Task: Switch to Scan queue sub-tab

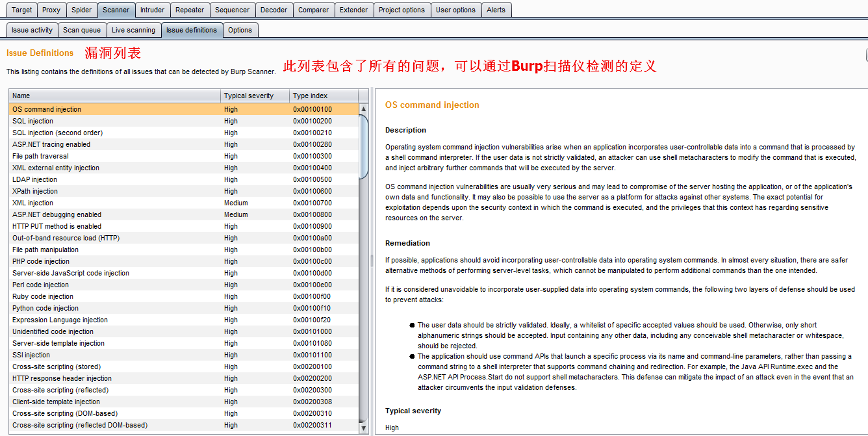Action: pyautogui.click(x=82, y=30)
